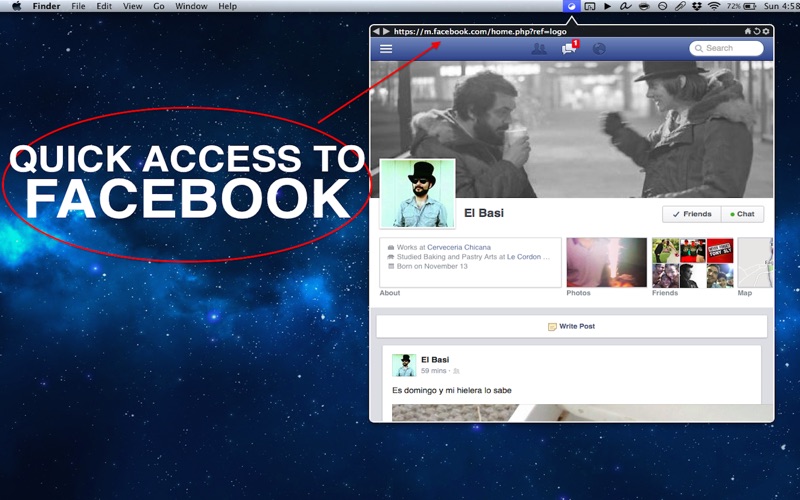The width and height of the screenshot is (800, 500).
Task: Open the File menu
Action: (x=78, y=6)
